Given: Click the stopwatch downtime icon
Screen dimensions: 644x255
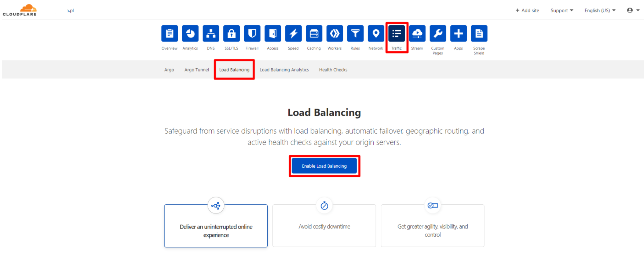Looking at the screenshot, I should pos(324,205).
